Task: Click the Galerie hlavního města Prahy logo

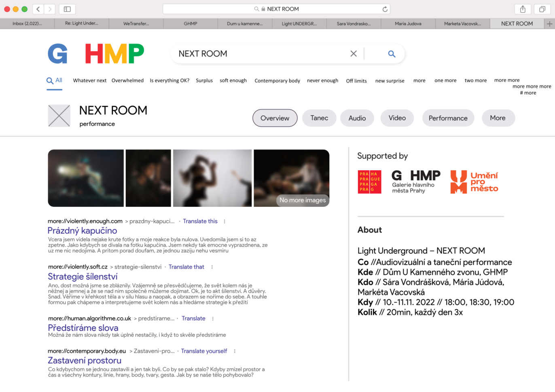Action: pyautogui.click(x=416, y=182)
